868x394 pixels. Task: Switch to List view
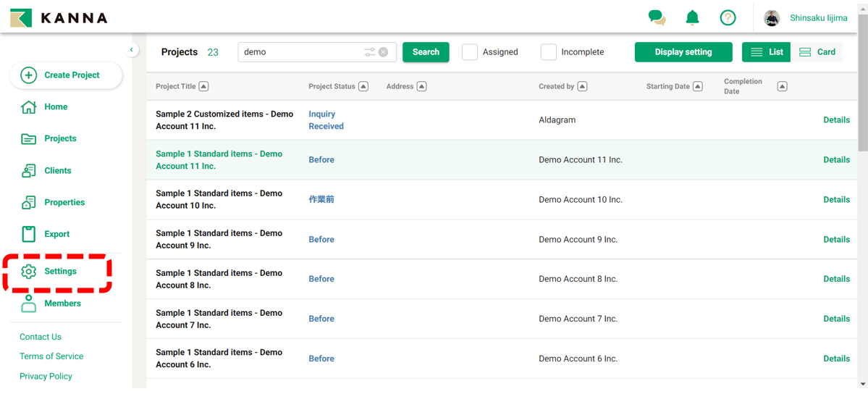click(x=767, y=52)
